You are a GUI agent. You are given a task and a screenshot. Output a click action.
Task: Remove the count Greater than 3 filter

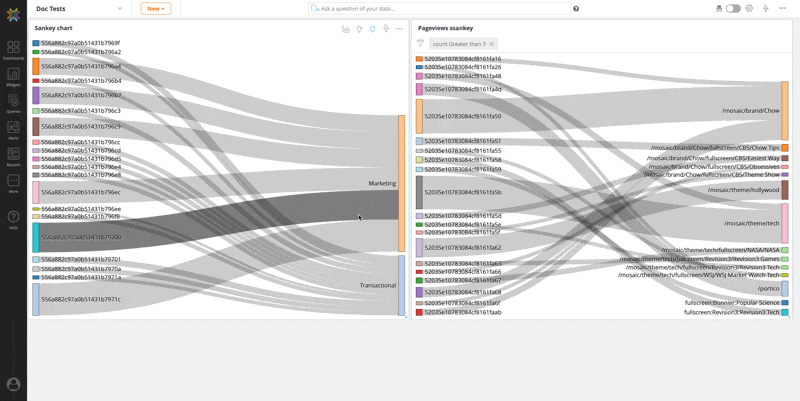[x=491, y=44]
